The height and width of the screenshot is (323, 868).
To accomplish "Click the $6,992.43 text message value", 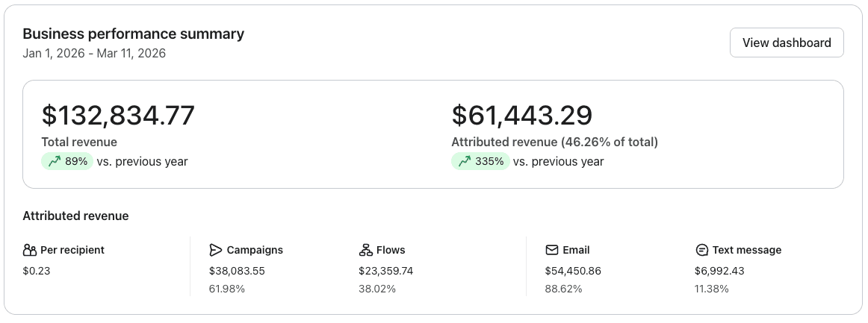I will click(x=719, y=271).
